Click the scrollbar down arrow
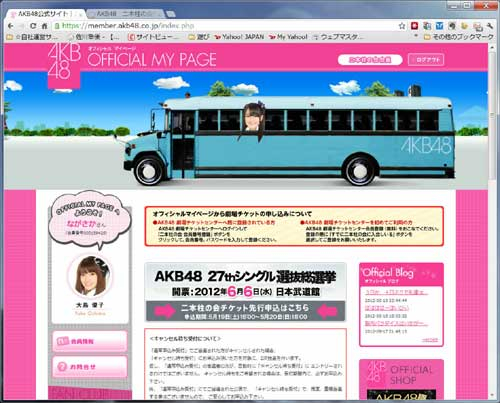The width and height of the screenshot is (500, 403). point(492,396)
